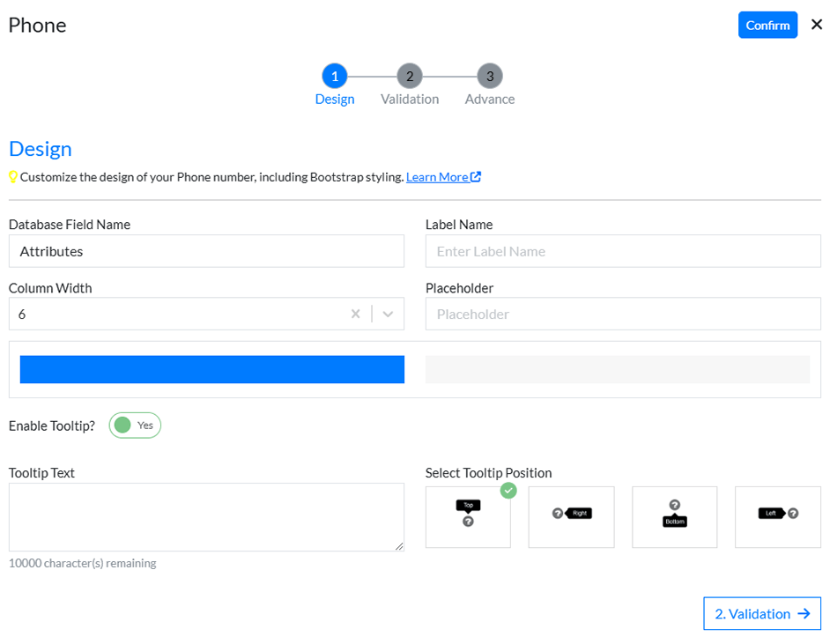Open the Column Width combo box

[176, 314]
